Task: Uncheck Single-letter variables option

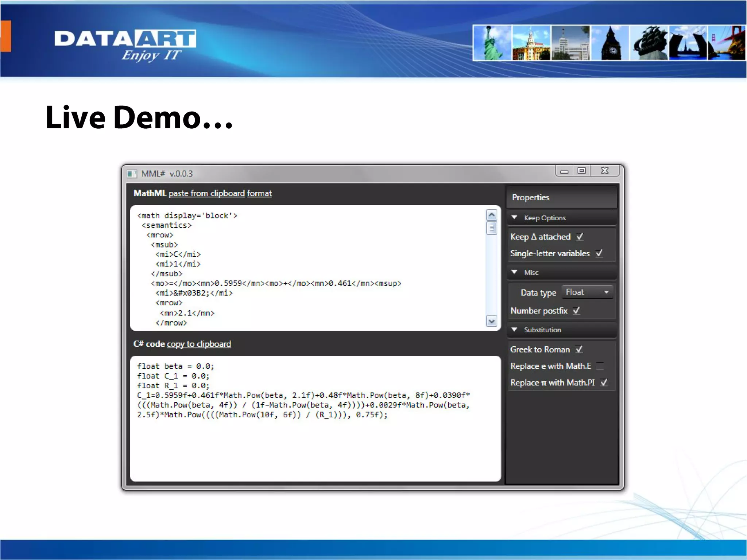Action: coord(599,253)
